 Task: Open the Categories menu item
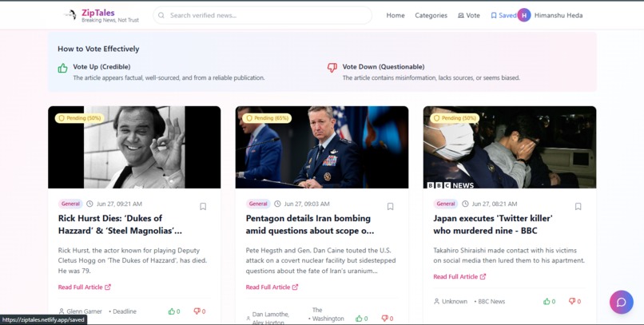(x=431, y=15)
